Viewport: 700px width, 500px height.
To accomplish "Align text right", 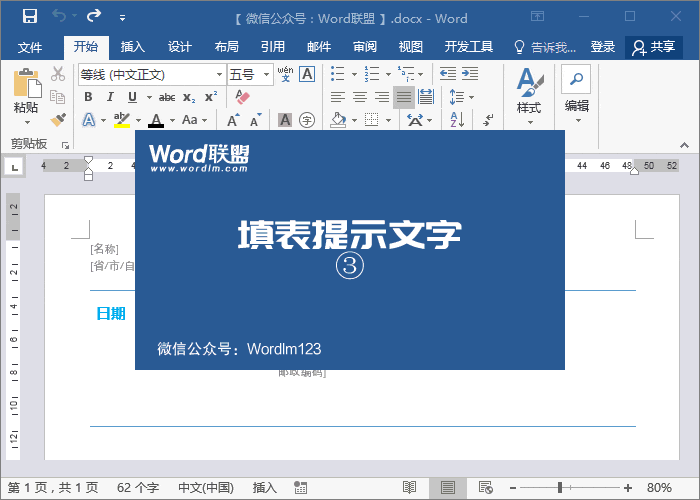I will click(382, 97).
